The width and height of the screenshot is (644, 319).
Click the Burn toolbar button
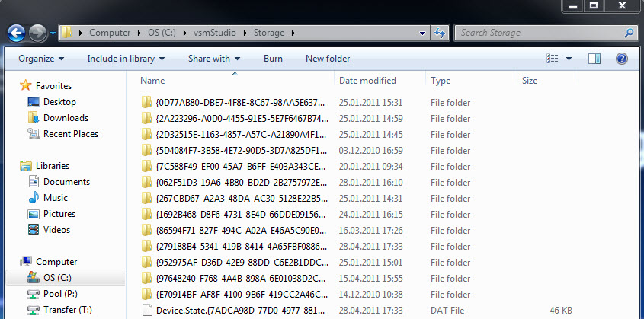tap(273, 59)
